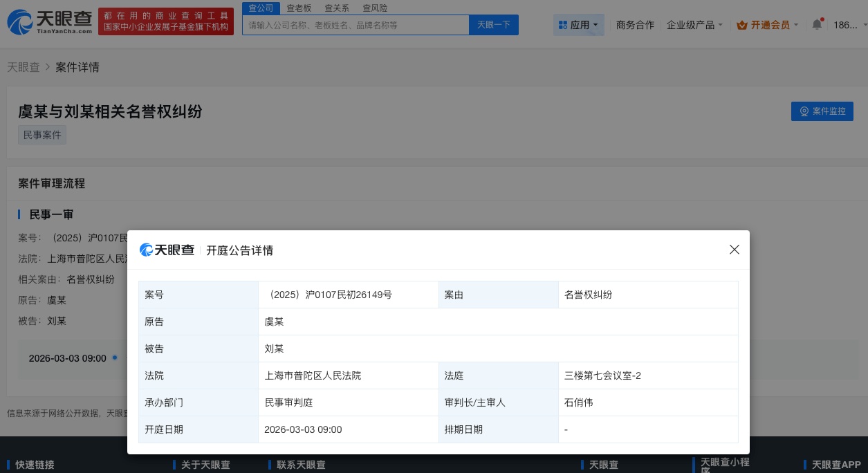Switch to the 查老板 search tab
The image size is (868, 473).
coord(299,8)
